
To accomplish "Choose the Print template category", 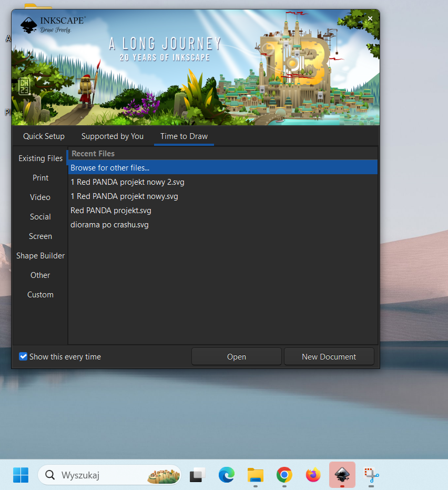I will 40,178.
